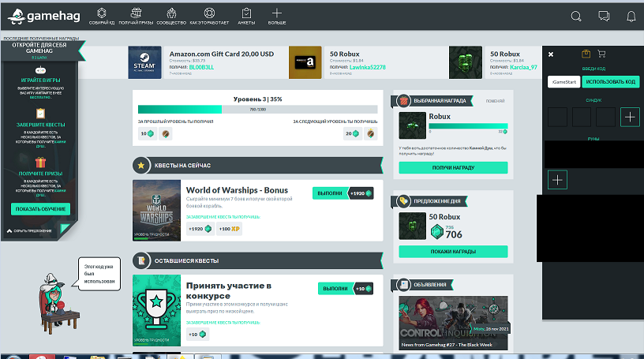Collapse 'Скрыть предложение' toggle

point(29,231)
